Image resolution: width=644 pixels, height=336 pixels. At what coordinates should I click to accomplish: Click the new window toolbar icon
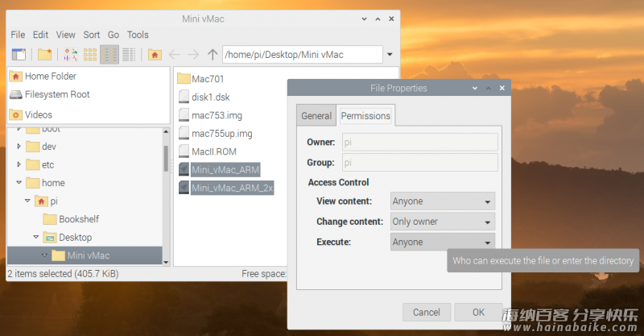pyautogui.click(x=19, y=55)
